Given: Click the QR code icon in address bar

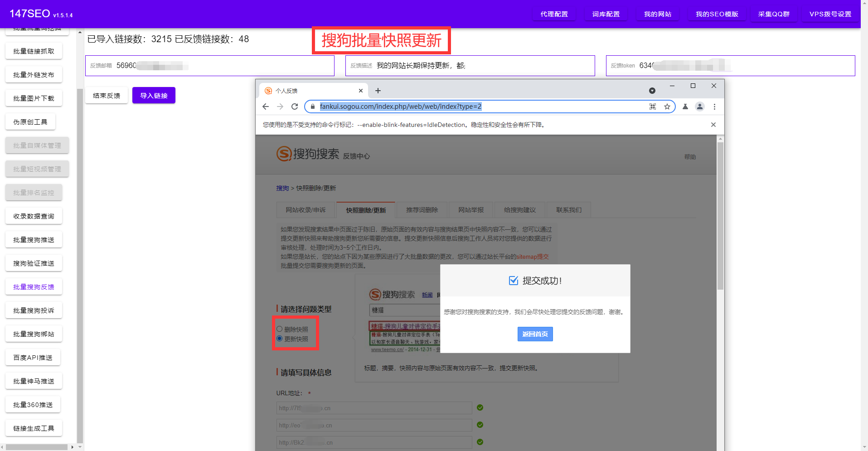Looking at the screenshot, I should pos(653,107).
